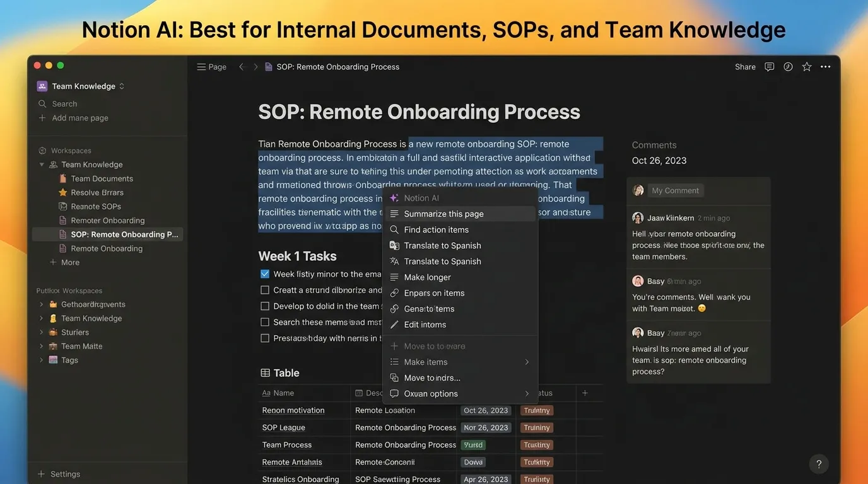Open the three-dot more menu in top bar

pyautogui.click(x=826, y=67)
